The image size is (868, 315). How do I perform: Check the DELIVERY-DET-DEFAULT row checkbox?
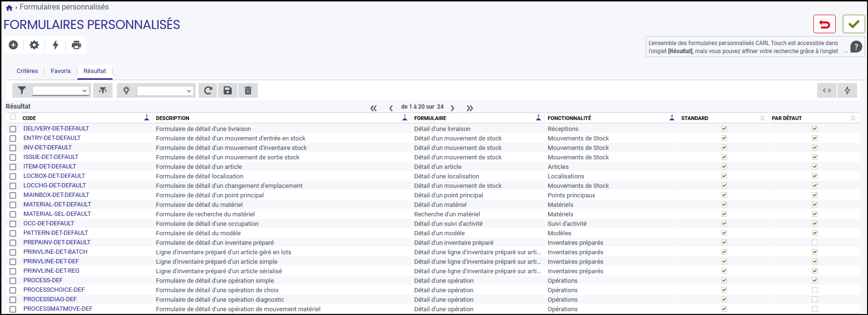point(13,129)
